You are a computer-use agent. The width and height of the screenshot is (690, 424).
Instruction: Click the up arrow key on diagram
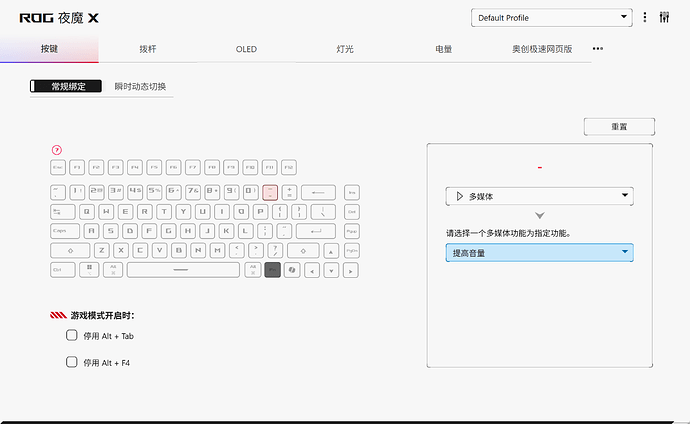coord(330,250)
